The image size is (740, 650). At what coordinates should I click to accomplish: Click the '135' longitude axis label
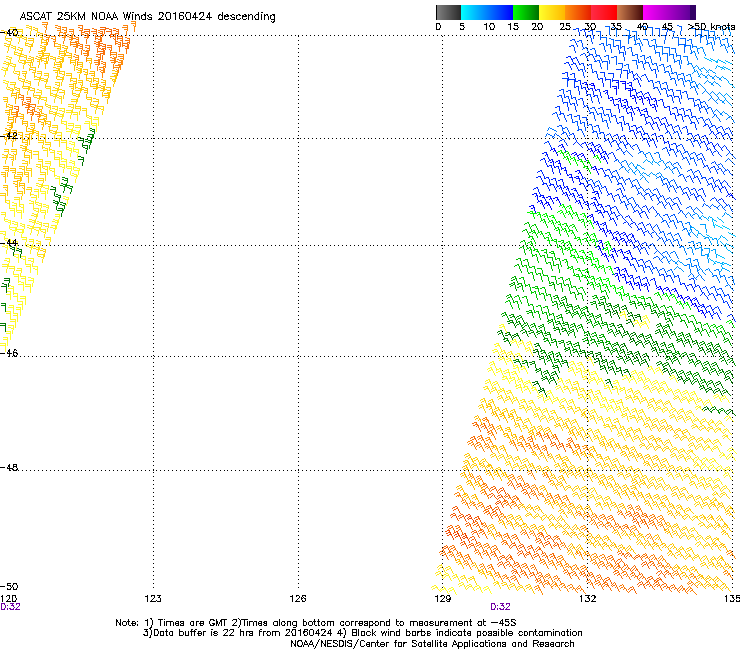pyautogui.click(x=732, y=599)
